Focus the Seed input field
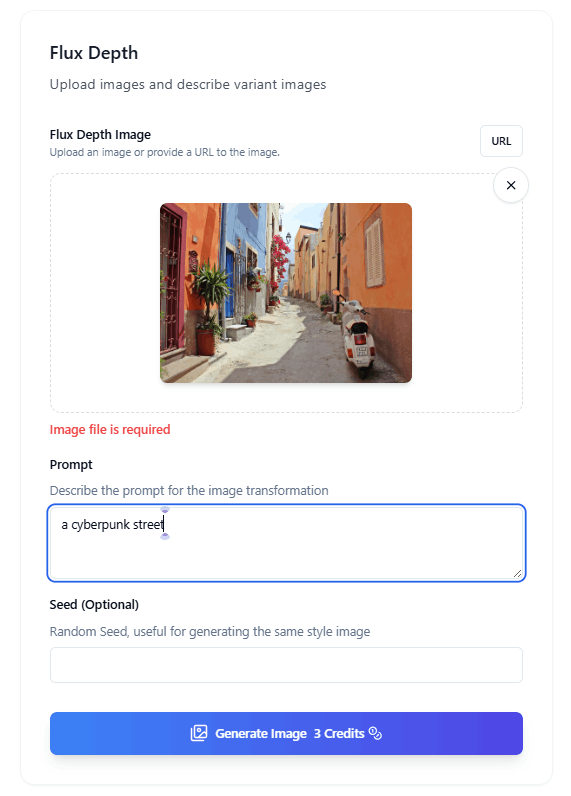This screenshot has width=571, height=796. 286,665
